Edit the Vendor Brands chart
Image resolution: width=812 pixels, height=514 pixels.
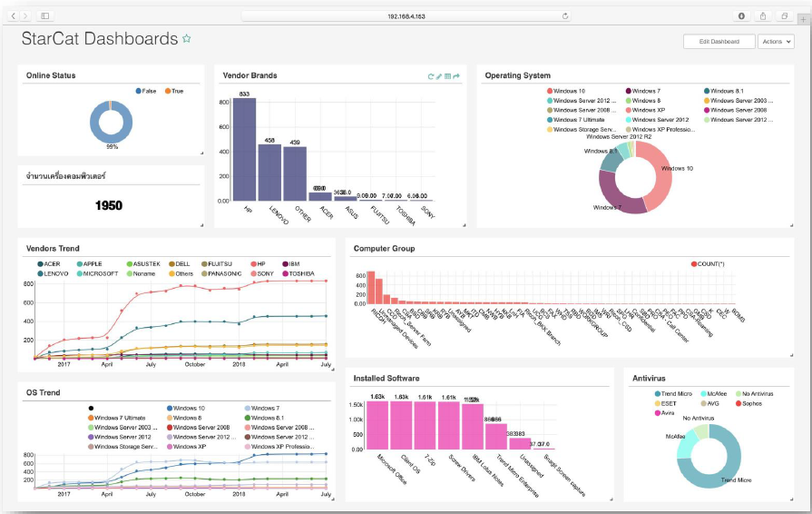tap(438, 76)
